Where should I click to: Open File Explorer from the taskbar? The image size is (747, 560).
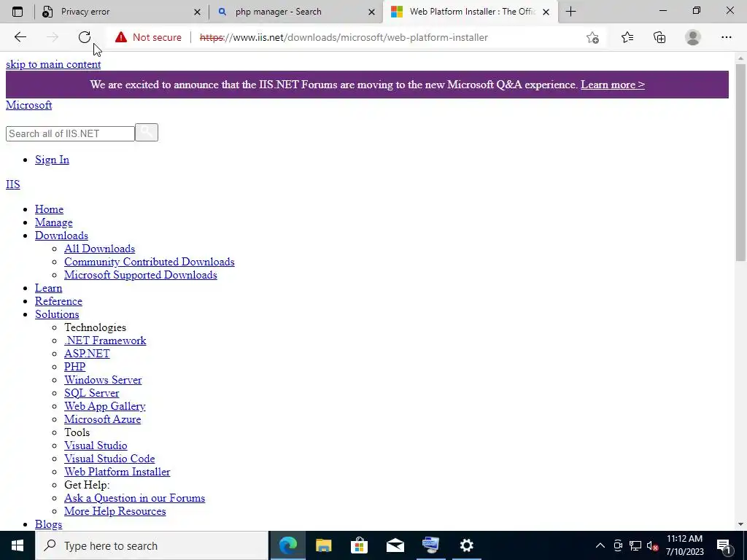tap(323, 545)
